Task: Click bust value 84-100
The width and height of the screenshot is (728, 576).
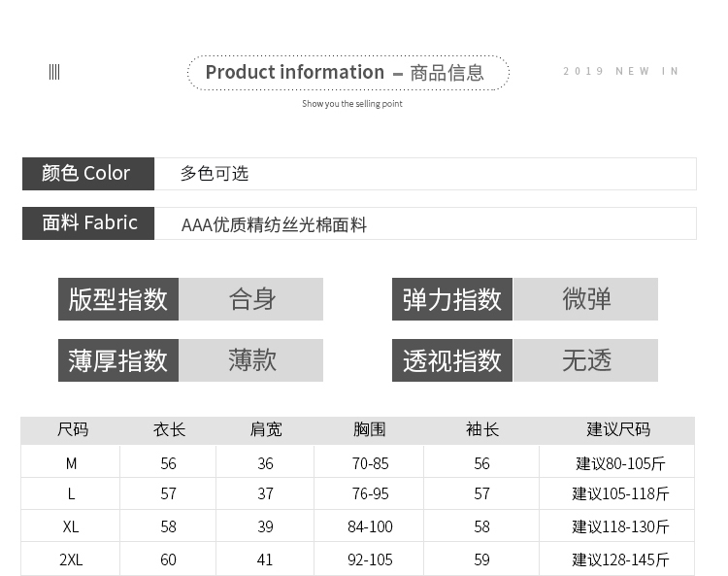Action: [x=370, y=526]
